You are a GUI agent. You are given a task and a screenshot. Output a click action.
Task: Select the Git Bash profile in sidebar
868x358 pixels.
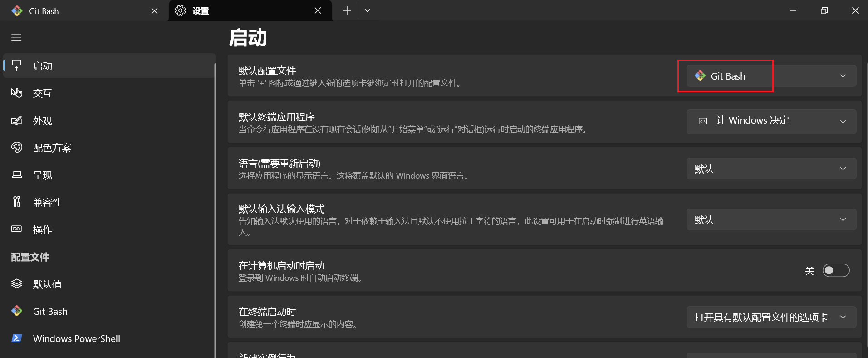coord(109,311)
